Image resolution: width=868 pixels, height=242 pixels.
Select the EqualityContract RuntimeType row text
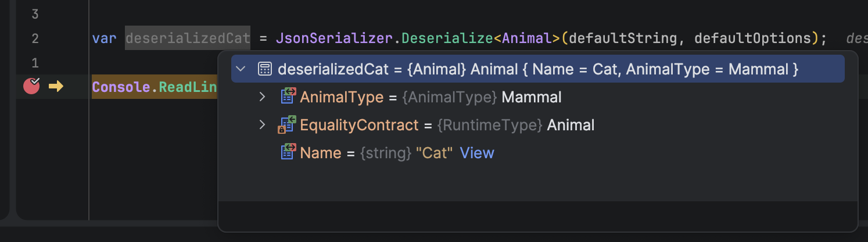point(489,125)
